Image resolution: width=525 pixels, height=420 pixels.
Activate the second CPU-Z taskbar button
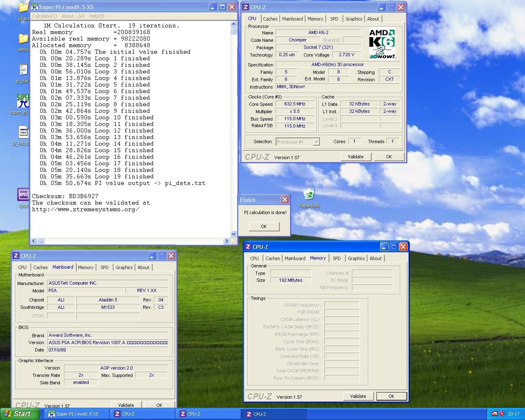tap(209, 414)
